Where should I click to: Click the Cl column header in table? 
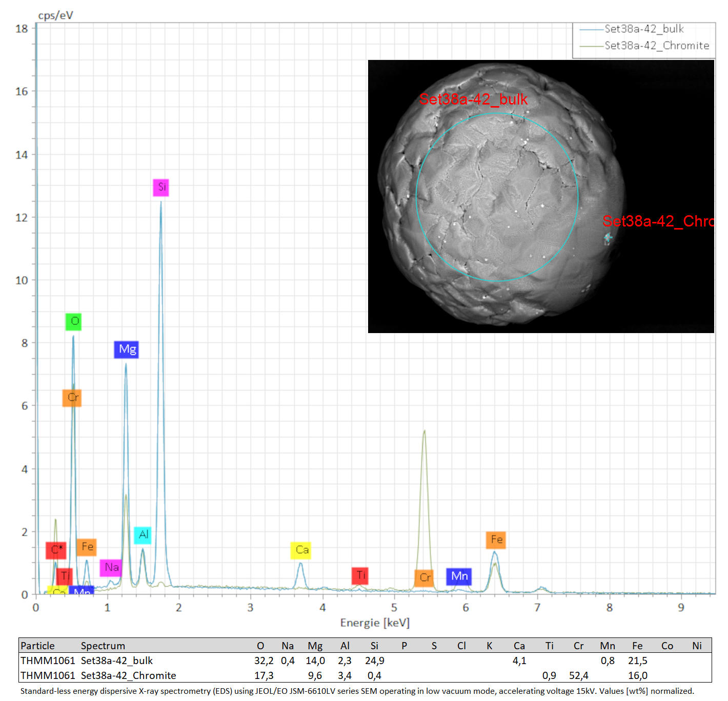tap(461, 646)
